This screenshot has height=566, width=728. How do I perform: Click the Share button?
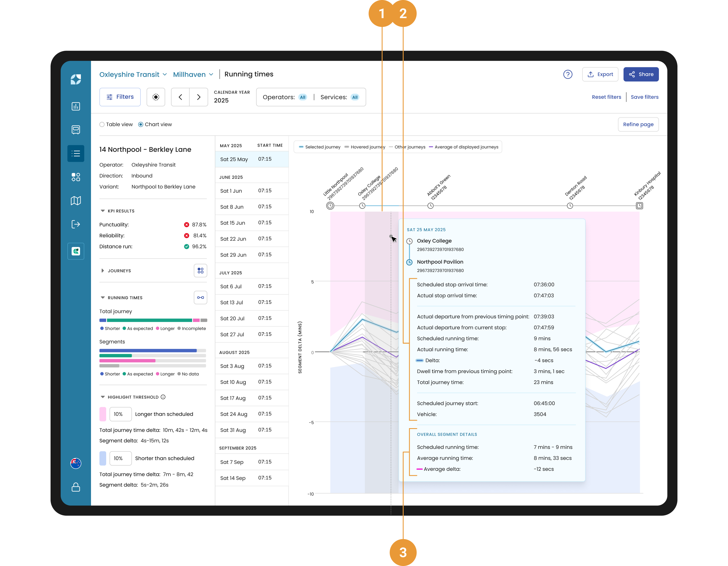click(x=641, y=74)
